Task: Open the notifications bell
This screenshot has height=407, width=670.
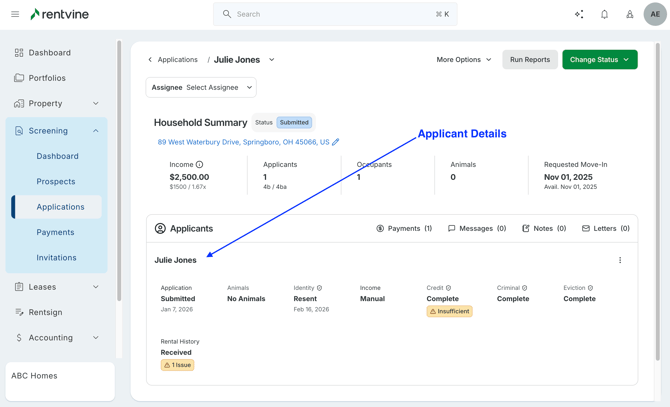Action: click(x=604, y=14)
